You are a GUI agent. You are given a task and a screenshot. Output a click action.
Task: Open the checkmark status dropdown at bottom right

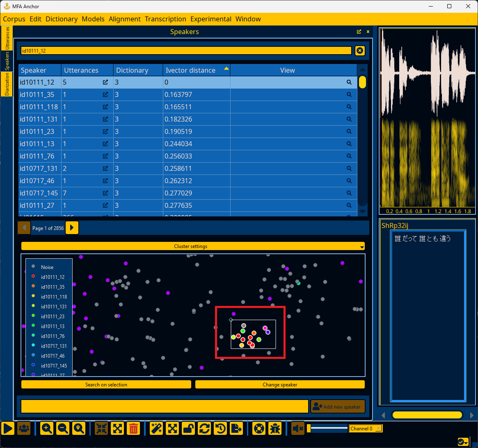click(463, 441)
